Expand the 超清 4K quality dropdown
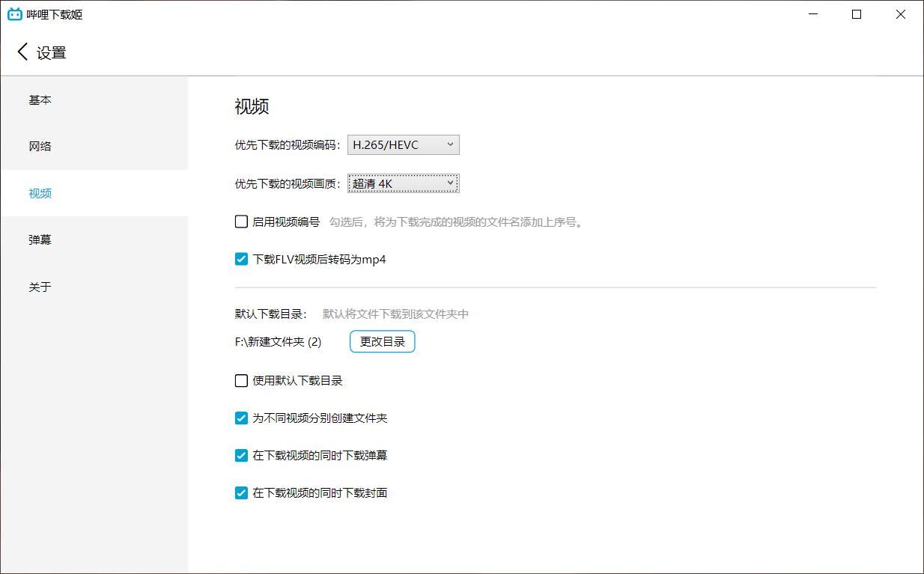924x574 pixels. (x=403, y=183)
